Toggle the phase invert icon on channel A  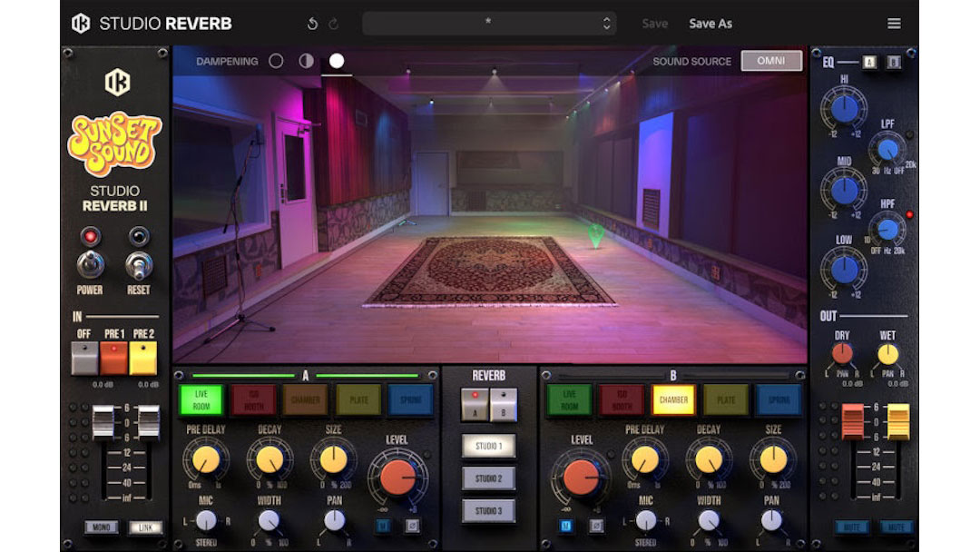coord(412,526)
